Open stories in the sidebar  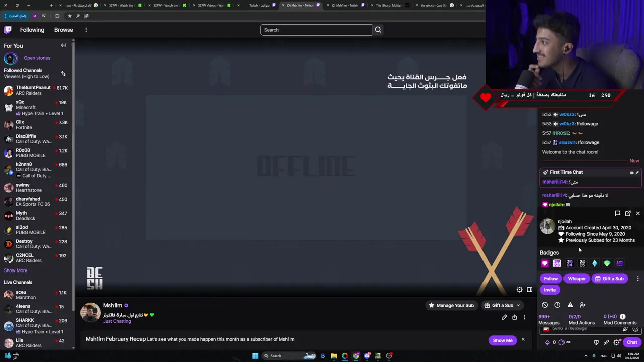[x=37, y=58]
